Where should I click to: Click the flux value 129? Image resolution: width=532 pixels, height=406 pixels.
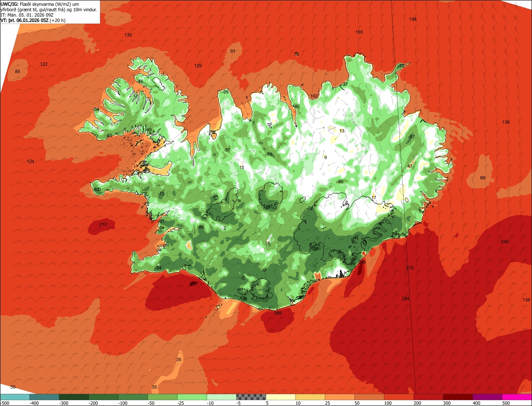pos(198,66)
